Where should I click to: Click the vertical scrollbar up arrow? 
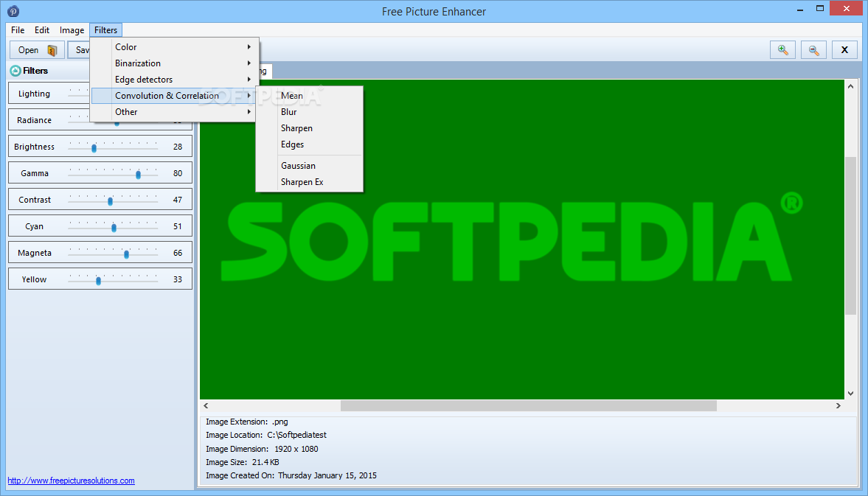(850, 87)
